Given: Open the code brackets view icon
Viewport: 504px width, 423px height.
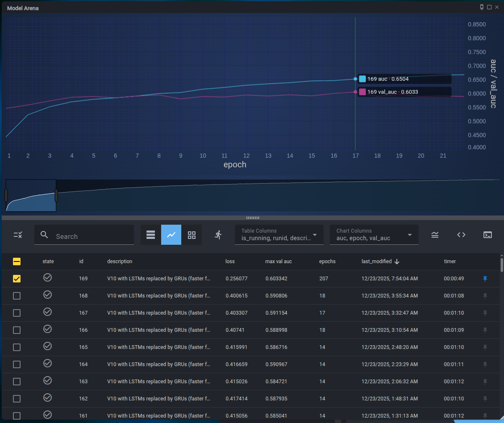Looking at the screenshot, I should 461,235.
